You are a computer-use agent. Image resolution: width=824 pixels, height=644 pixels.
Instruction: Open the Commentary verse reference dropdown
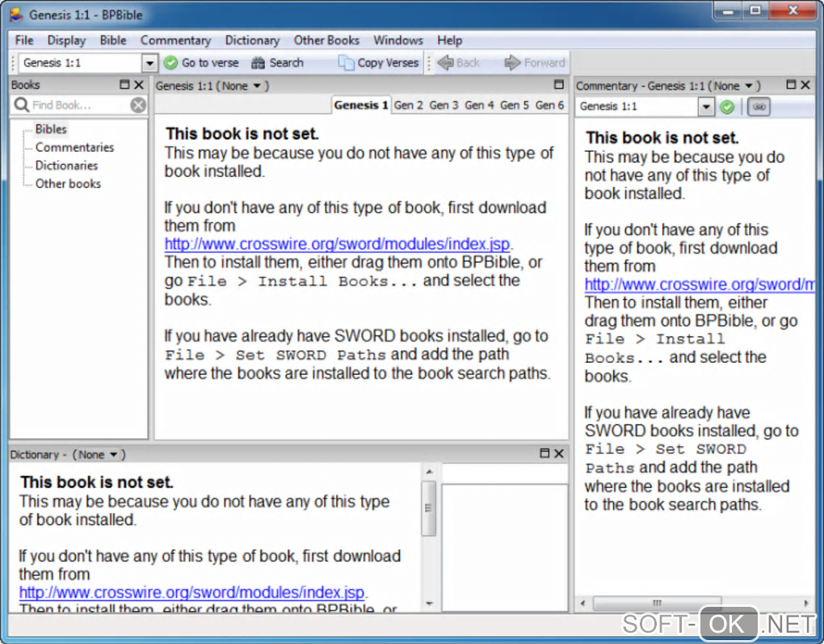click(x=706, y=107)
